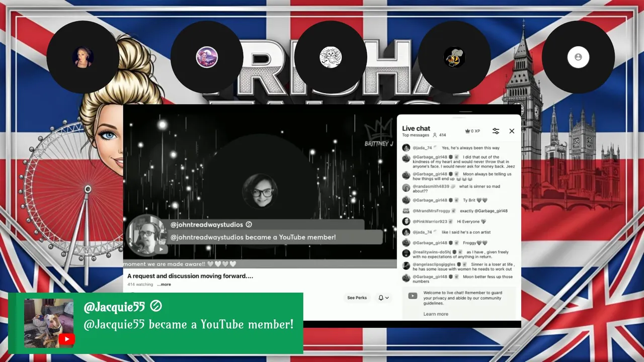Click the Top messages chat mode label

(x=416, y=135)
